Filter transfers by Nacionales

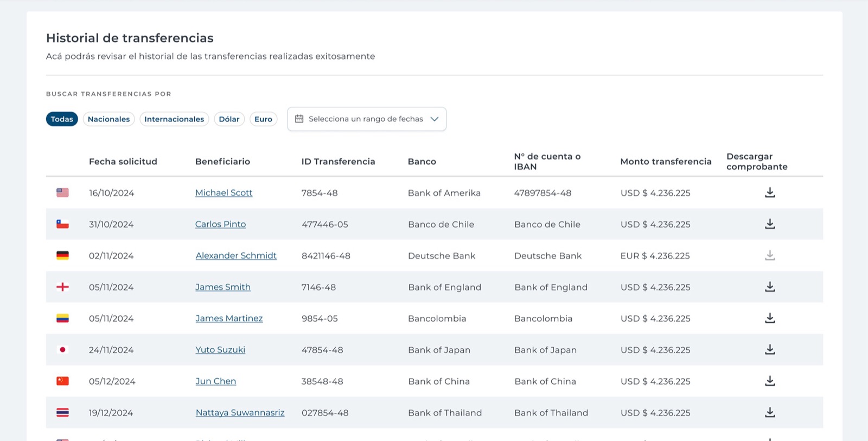pyautogui.click(x=108, y=119)
